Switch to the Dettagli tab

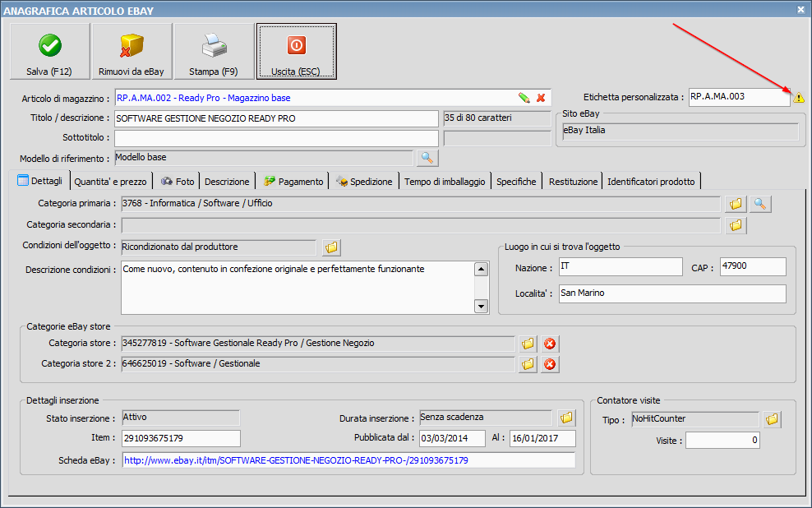(x=40, y=181)
